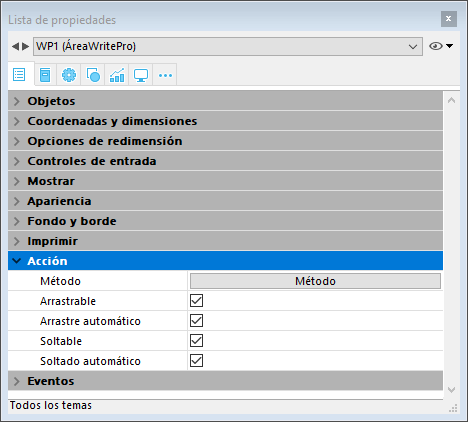Click the Método button
Screen dimensions: 468x422
point(315,281)
